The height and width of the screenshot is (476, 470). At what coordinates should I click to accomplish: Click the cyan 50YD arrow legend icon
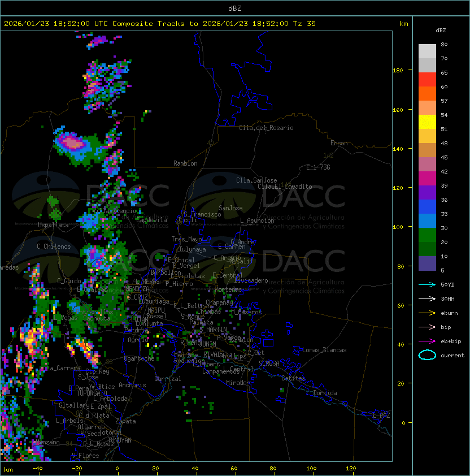coord(427,285)
